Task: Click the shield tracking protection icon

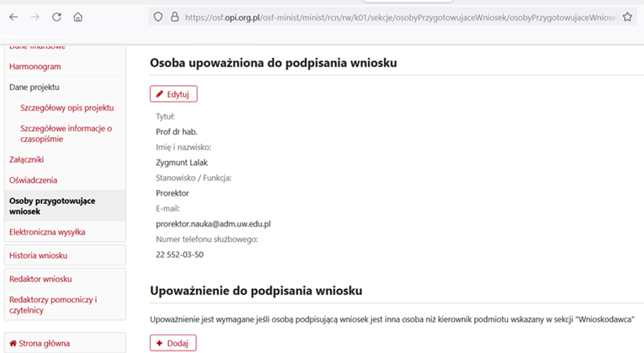Action: pyautogui.click(x=158, y=17)
